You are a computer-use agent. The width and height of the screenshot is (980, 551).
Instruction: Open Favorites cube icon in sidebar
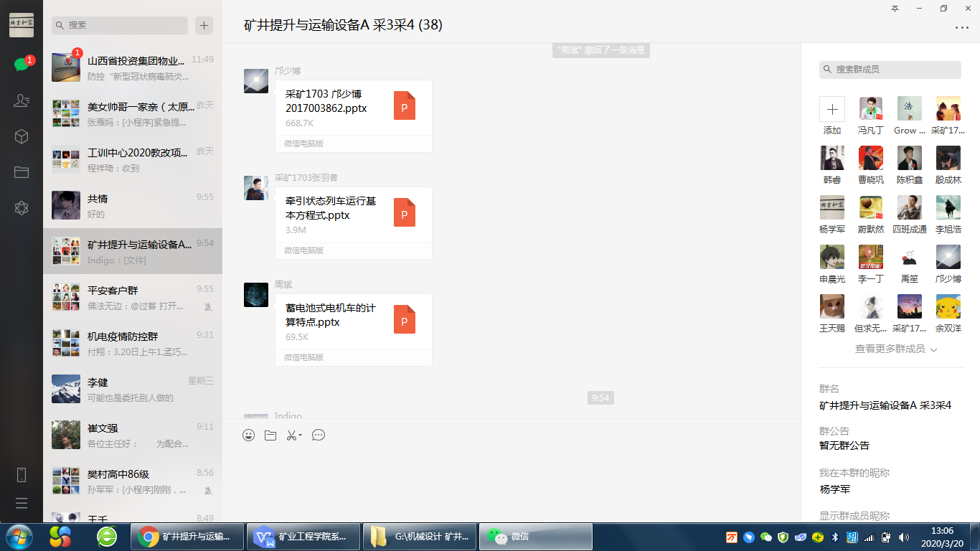tap(22, 136)
